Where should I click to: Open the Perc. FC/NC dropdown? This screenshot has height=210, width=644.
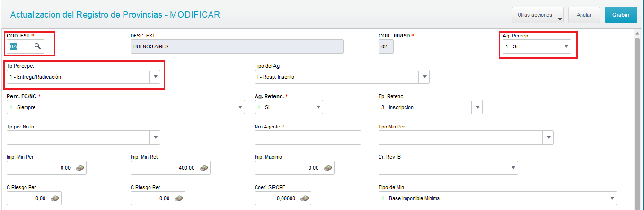pyautogui.click(x=239, y=107)
